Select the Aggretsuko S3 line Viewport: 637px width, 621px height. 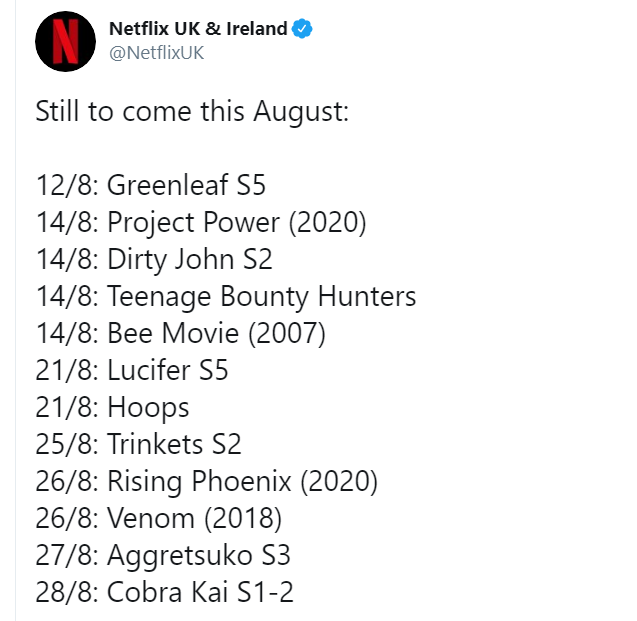coord(163,556)
